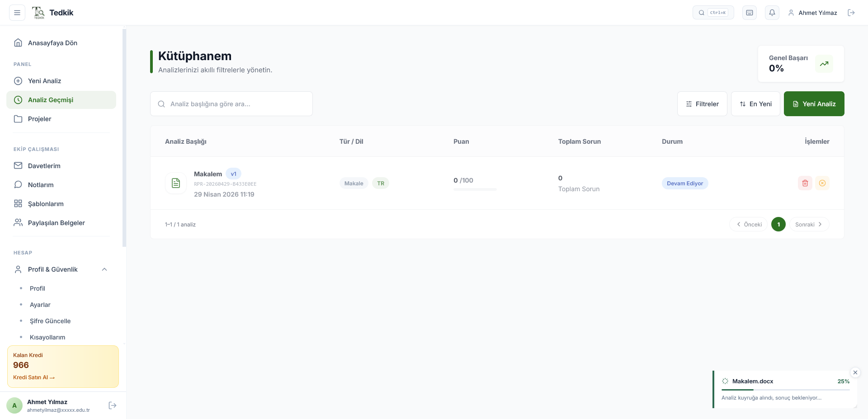Image resolution: width=868 pixels, height=419 pixels.
Task: Click the Toplam Sorun column header
Action: coord(580,141)
